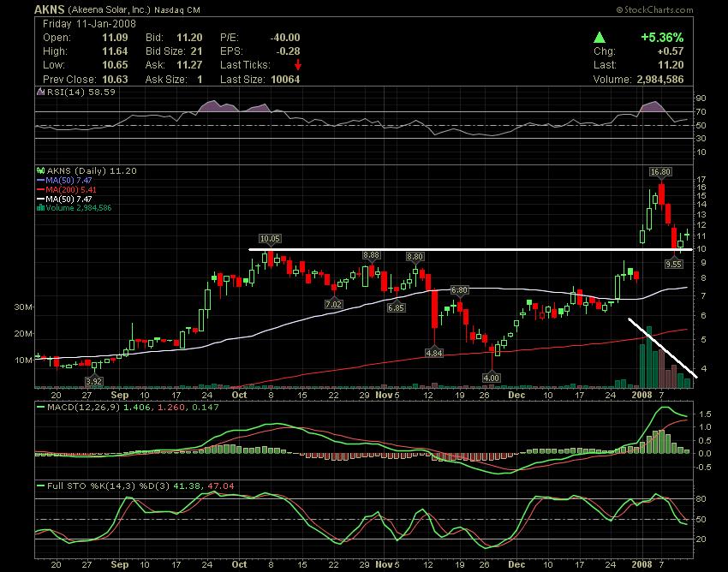Click the Akeena Solar, Inc. company name
728x572 pixels.
109,9
